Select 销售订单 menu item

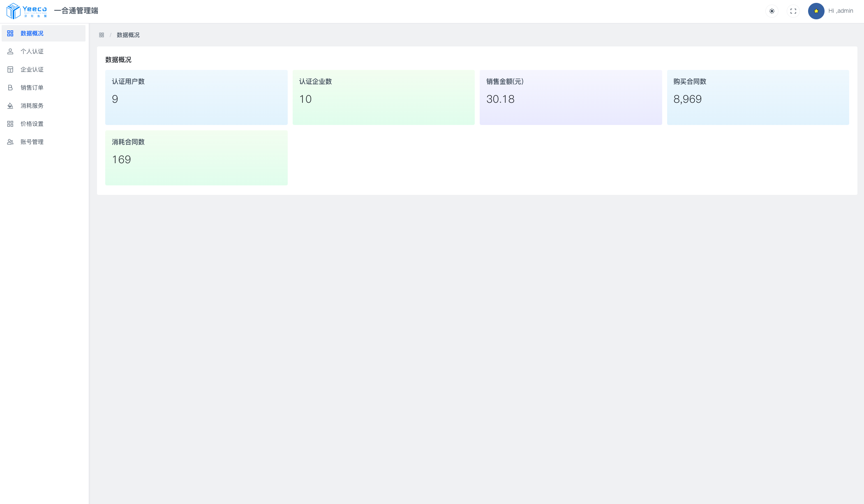tap(32, 88)
